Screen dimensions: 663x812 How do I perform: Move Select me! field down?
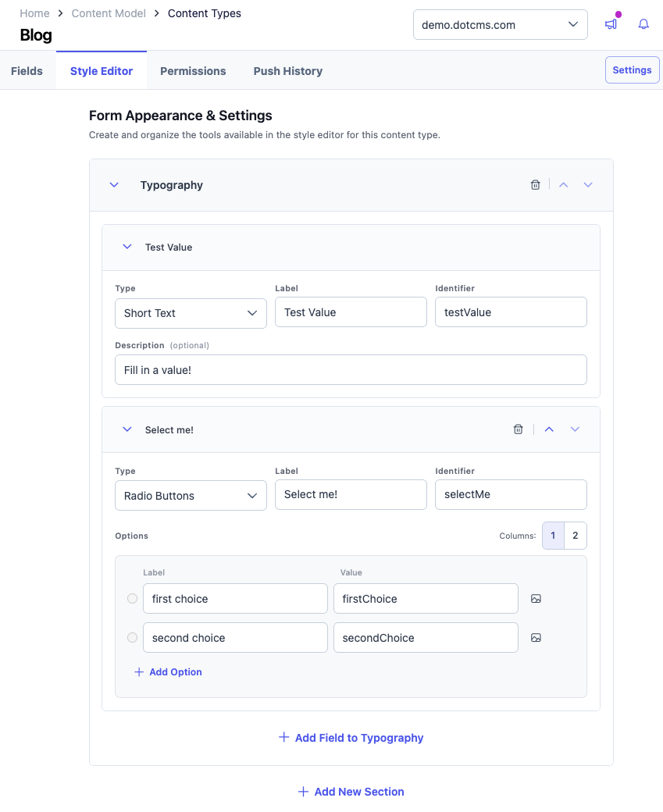pos(575,429)
